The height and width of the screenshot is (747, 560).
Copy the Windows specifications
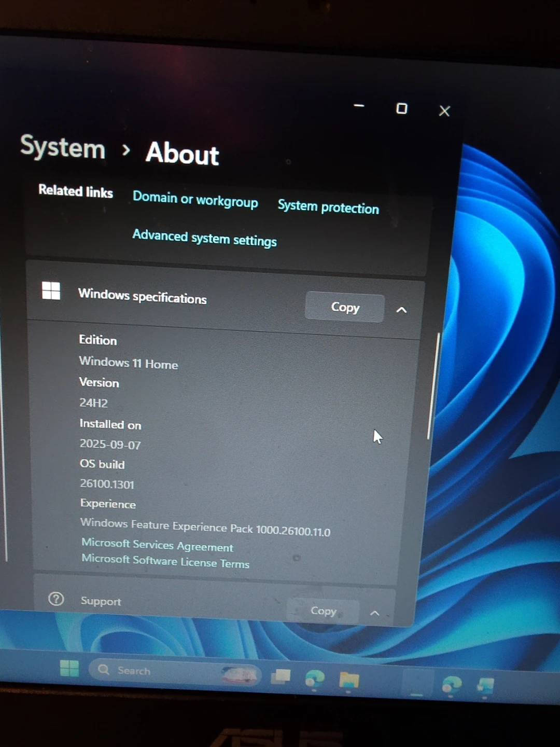[x=345, y=307]
